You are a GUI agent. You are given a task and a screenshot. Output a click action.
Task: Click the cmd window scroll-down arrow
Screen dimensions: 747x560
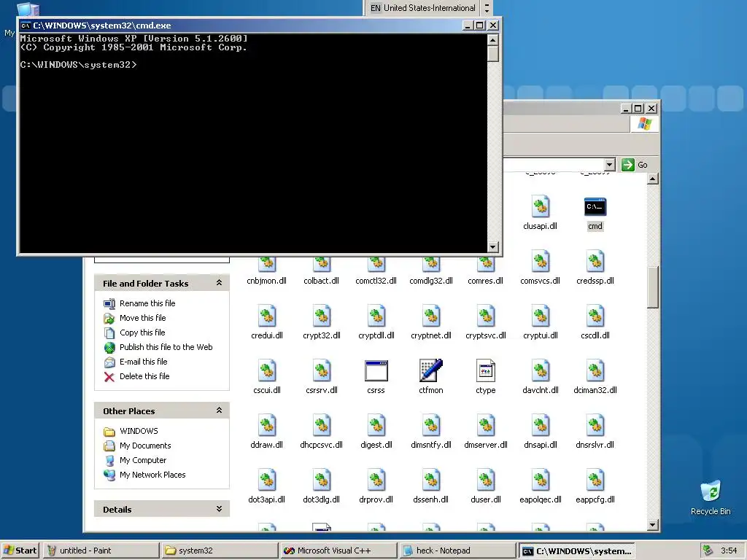pos(493,246)
